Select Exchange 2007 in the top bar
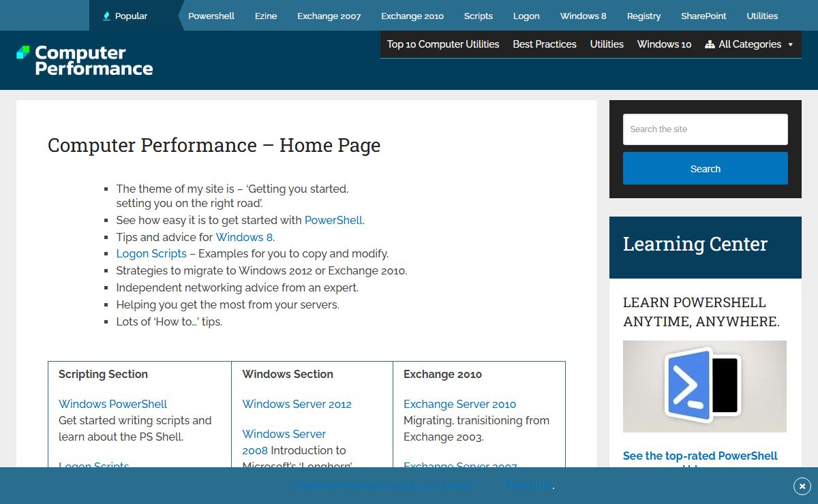The image size is (818, 504). coord(329,16)
